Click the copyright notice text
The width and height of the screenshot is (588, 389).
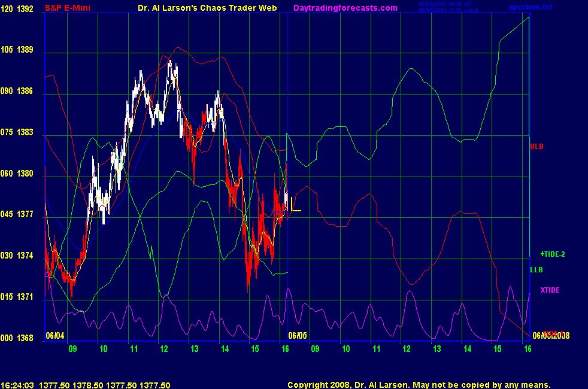[419, 385]
